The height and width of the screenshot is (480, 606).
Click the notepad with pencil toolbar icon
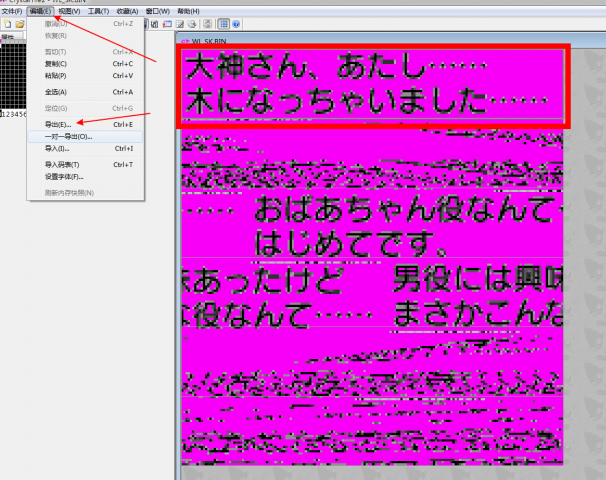pos(180,24)
